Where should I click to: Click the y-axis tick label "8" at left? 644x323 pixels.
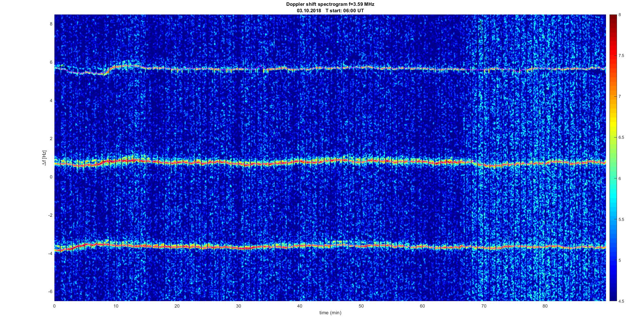(51, 24)
